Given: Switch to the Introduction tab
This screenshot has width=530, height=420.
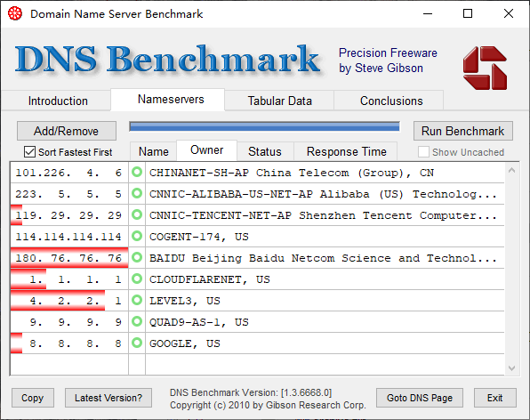Looking at the screenshot, I should [58, 101].
